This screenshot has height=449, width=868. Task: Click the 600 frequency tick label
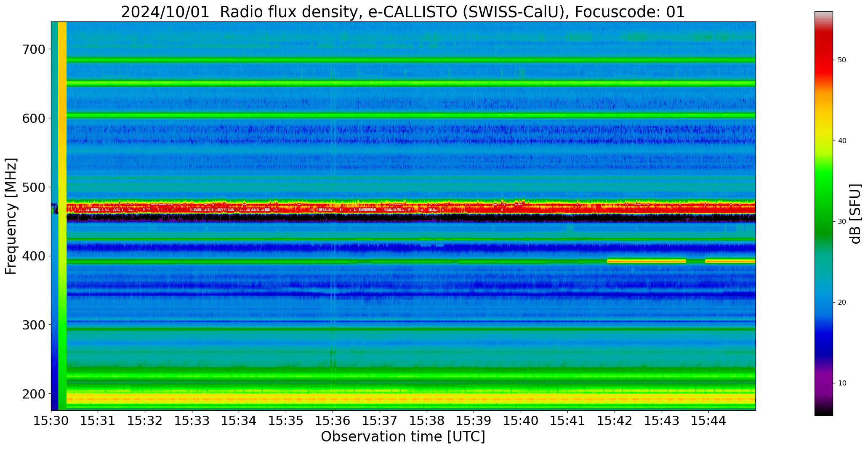point(33,118)
